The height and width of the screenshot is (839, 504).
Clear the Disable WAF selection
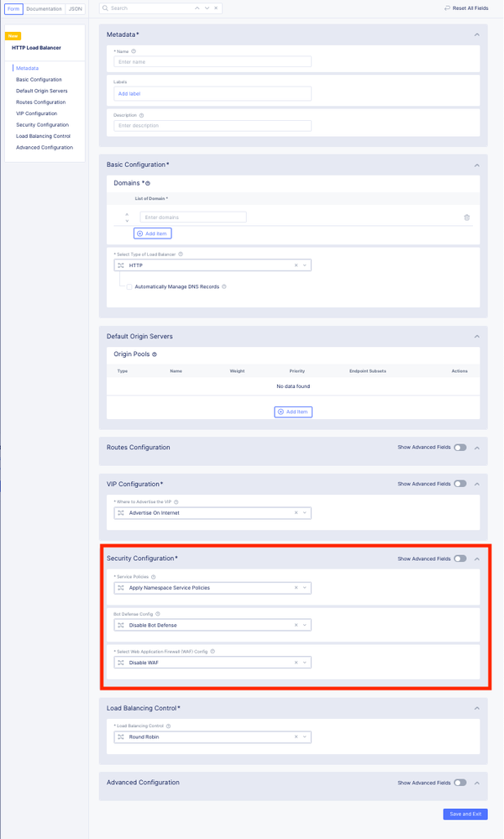[296, 663]
